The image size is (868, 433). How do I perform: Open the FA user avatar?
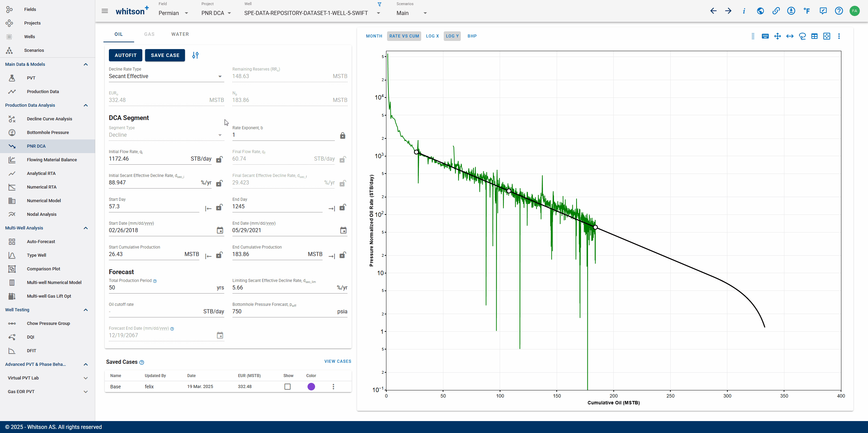[854, 11]
